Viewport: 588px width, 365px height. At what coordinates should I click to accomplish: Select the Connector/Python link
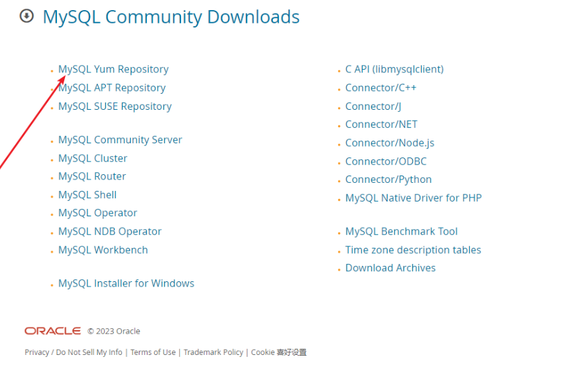[388, 179]
